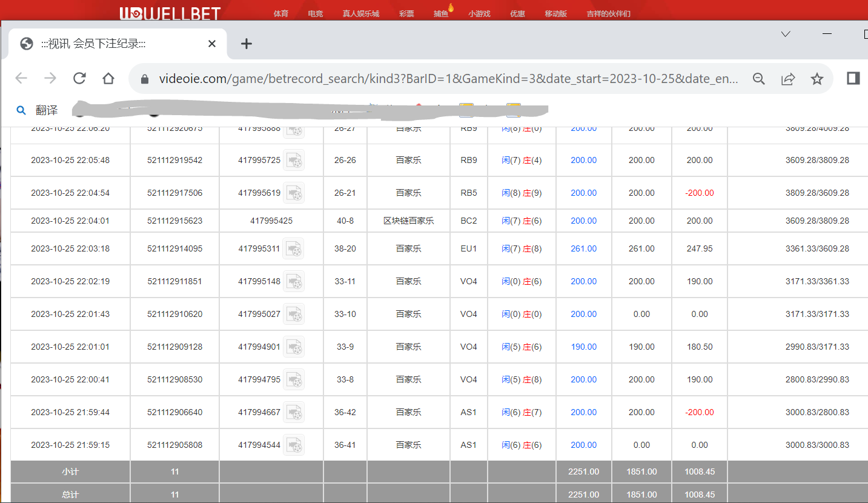The image size is (868, 503).
Task: Select shoe-round 36-42
Action: (x=345, y=412)
